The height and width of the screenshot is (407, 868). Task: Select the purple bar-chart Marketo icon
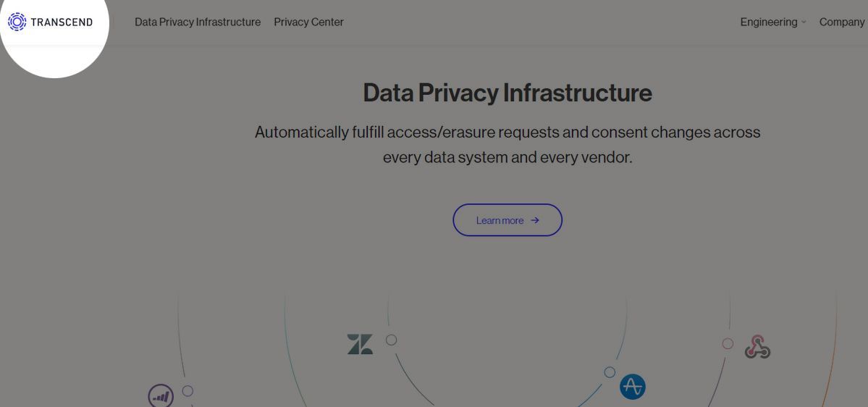click(161, 396)
